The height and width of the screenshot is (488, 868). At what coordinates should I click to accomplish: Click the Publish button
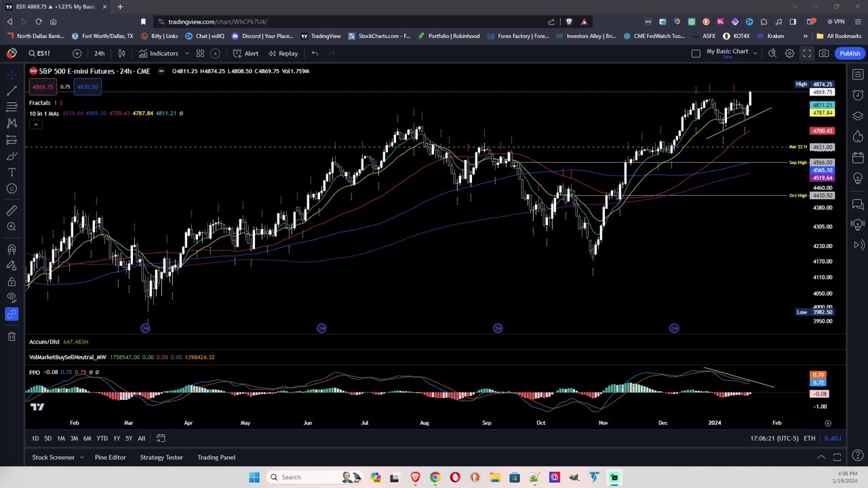coord(850,54)
